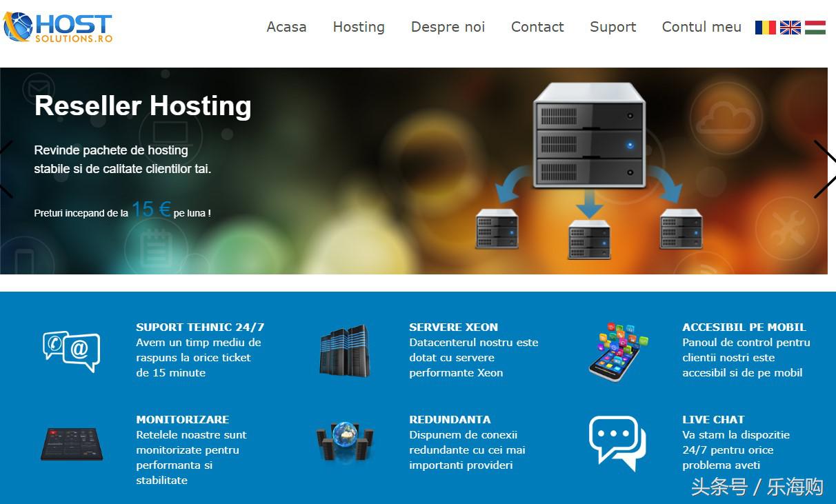Navigate to Despre noi page
The width and height of the screenshot is (836, 504).
pyautogui.click(x=448, y=27)
